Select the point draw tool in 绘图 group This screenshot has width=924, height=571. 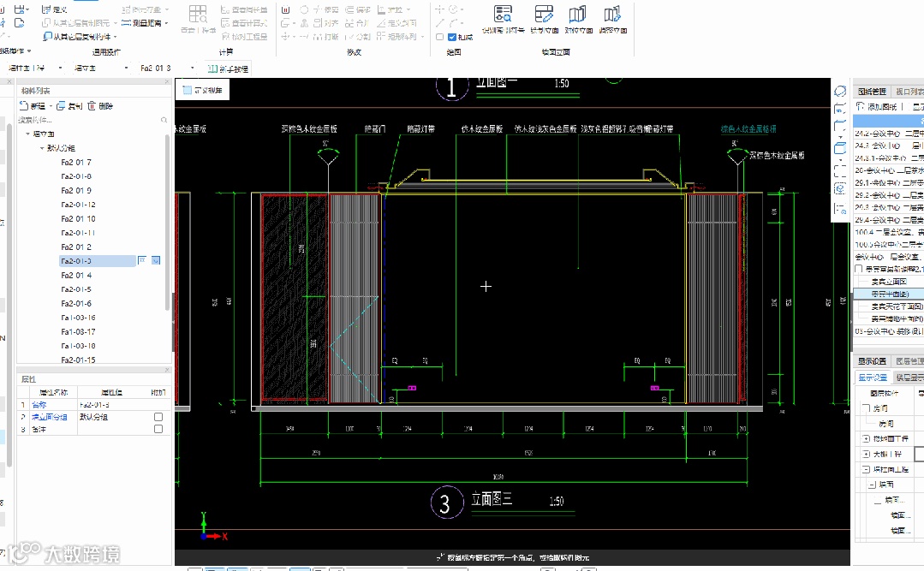[x=439, y=9]
